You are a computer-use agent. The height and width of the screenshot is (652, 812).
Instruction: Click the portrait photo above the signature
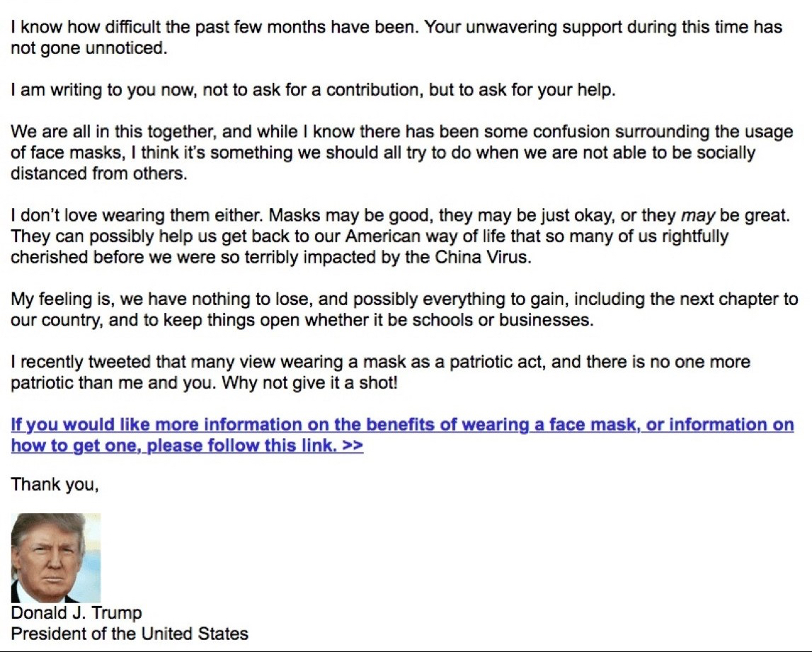[56, 558]
